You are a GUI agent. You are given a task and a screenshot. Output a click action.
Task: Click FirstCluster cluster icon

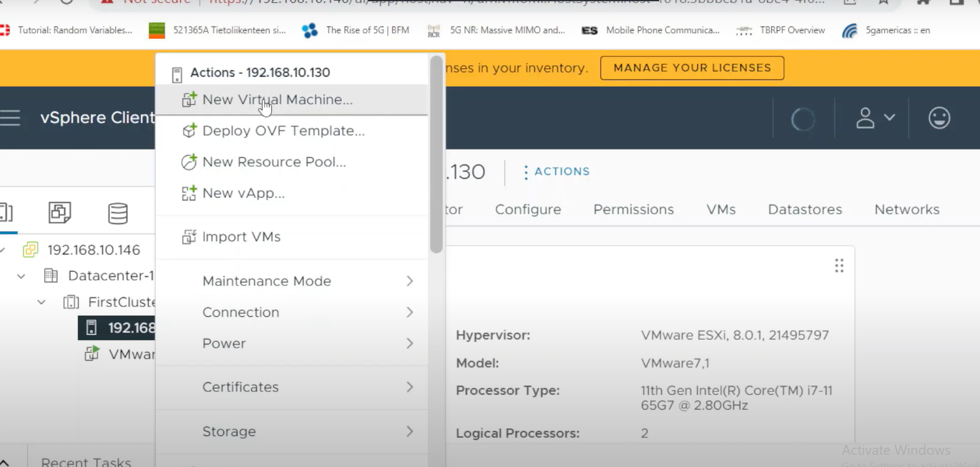71,302
